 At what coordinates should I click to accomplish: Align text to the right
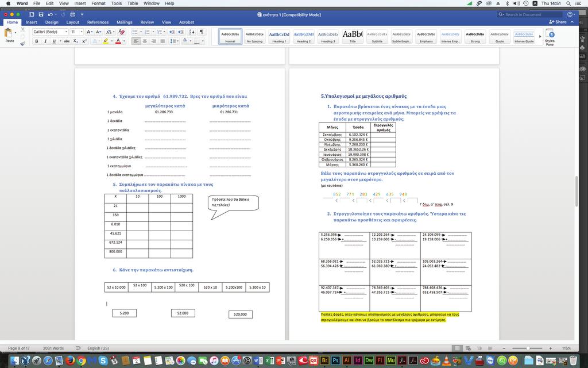coord(154,41)
